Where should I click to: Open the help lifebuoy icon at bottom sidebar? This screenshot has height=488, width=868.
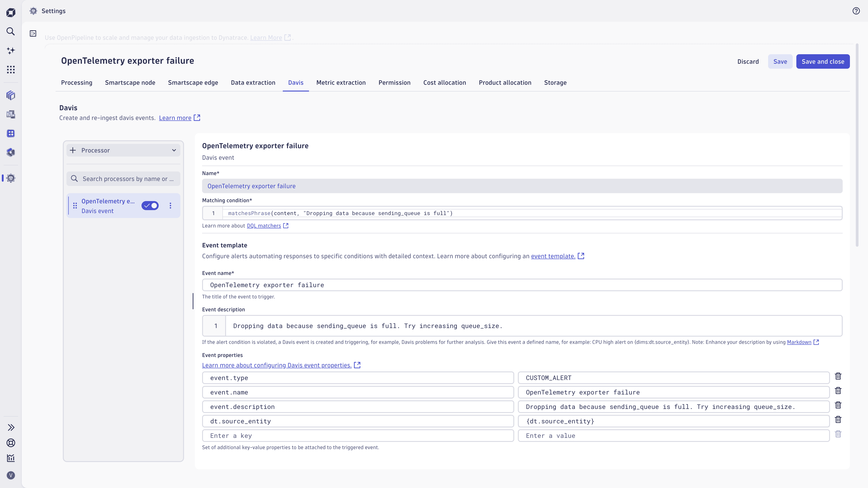[x=10, y=443]
